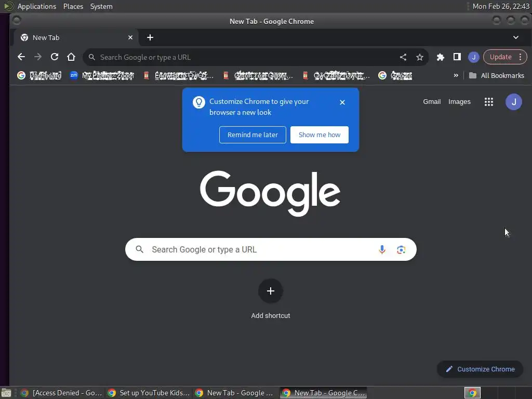Open the Glitch text Generator bookmark
The height and width of the screenshot is (399, 532).
point(258,75)
